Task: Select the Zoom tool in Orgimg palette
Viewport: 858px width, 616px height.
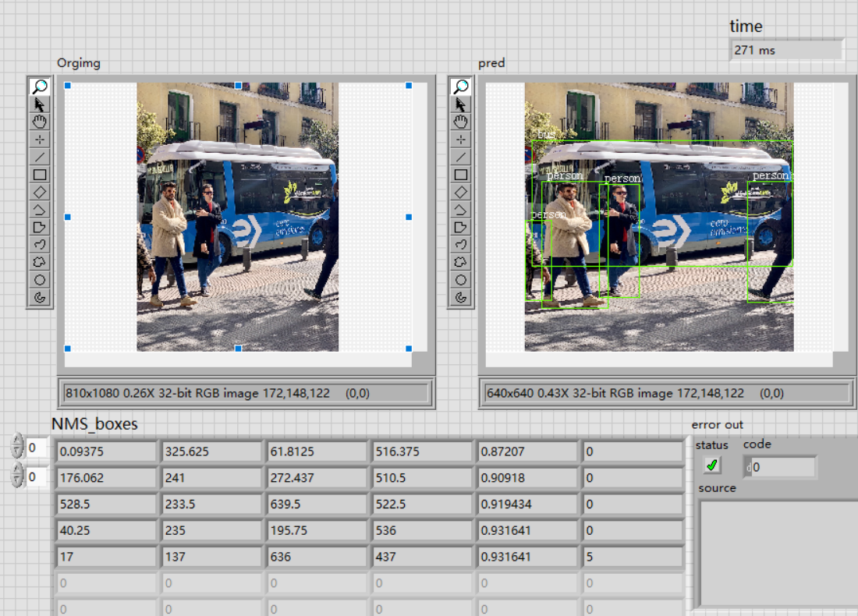Action: [x=40, y=87]
